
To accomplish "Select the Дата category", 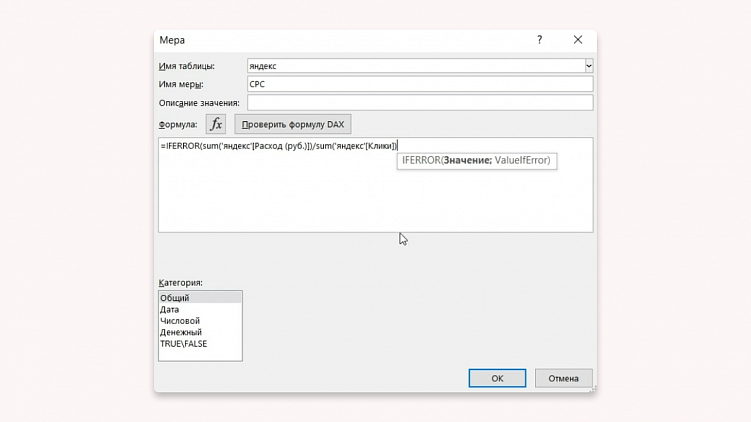I will pyautogui.click(x=200, y=309).
